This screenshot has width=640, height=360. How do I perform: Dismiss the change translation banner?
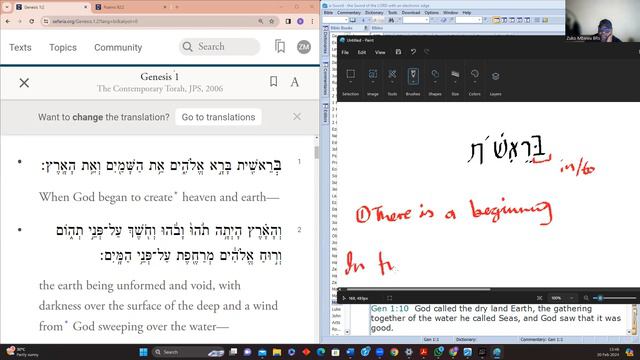tap(297, 117)
